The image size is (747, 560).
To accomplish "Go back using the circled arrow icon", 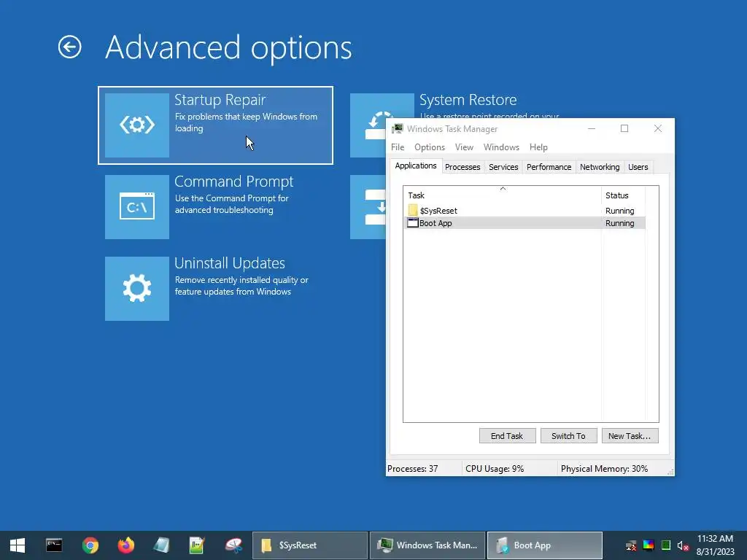I will [x=69, y=47].
